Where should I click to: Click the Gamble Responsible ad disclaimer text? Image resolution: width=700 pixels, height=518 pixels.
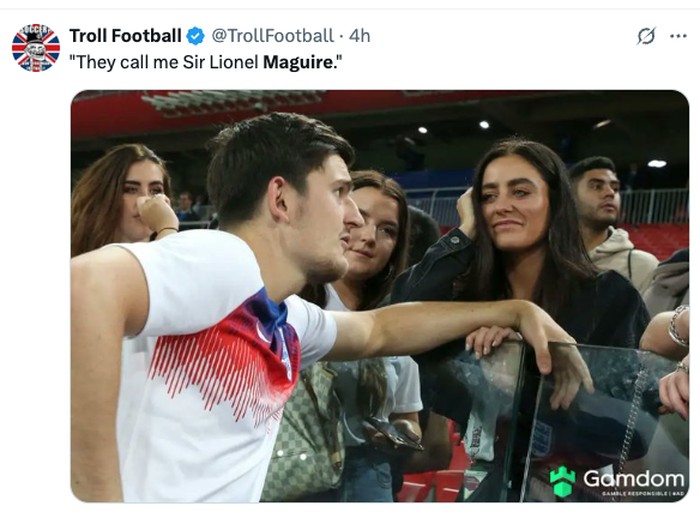click(x=633, y=494)
